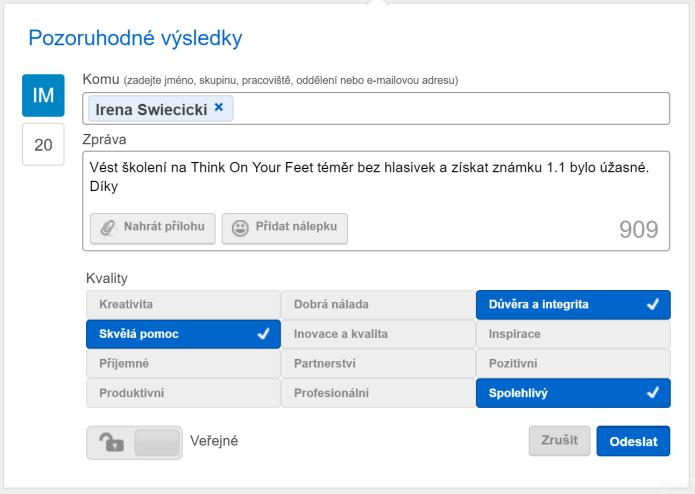Send the recognition with Odeslat
This screenshot has height=494, width=695.
tap(633, 441)
